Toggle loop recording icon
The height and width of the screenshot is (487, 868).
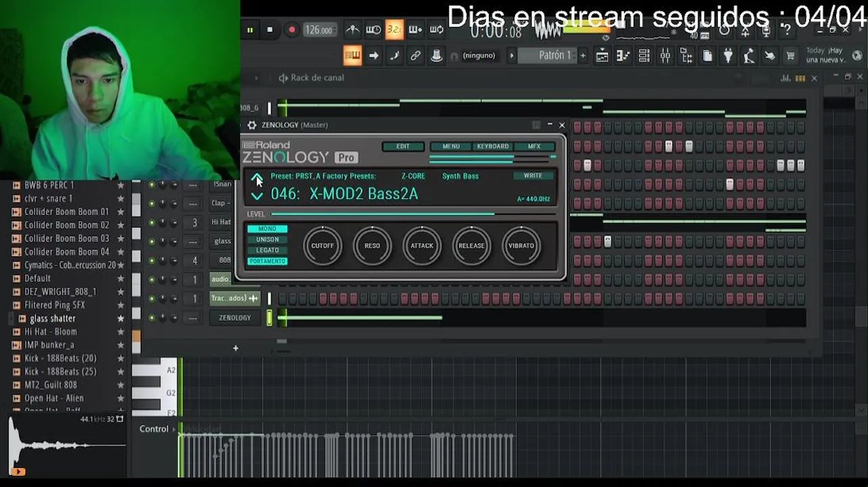[x=436, y=30]
